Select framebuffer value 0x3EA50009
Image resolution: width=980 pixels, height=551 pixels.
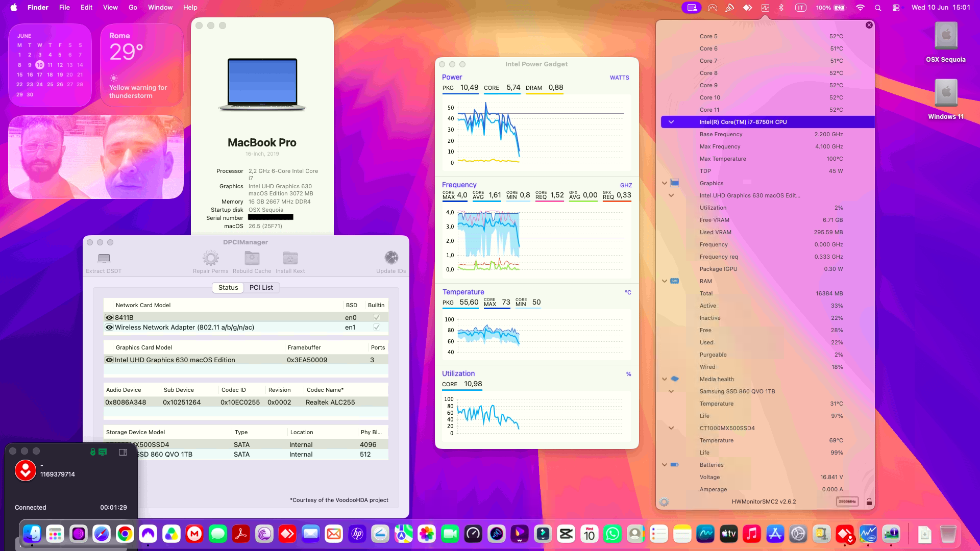[307, 360]
